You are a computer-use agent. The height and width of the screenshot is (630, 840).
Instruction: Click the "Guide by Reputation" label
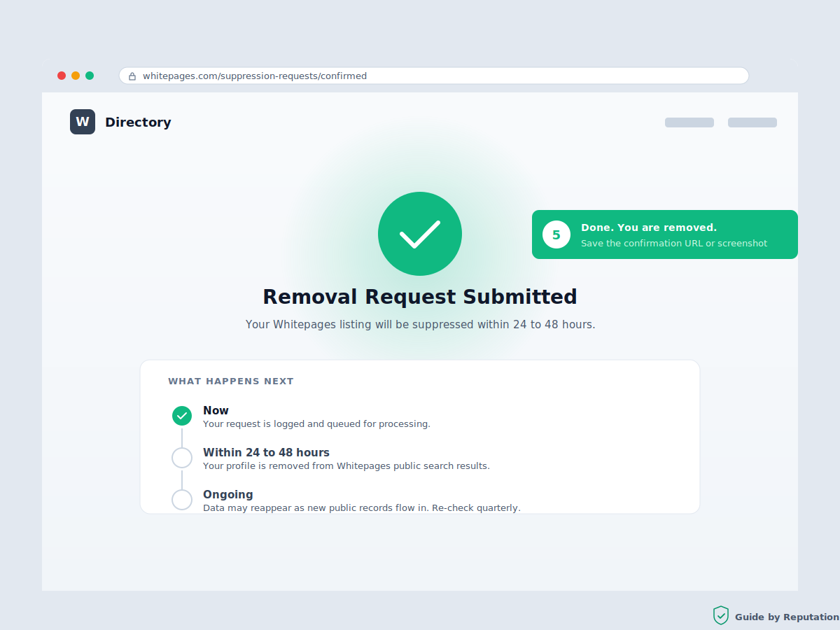(x=787, y=617)
